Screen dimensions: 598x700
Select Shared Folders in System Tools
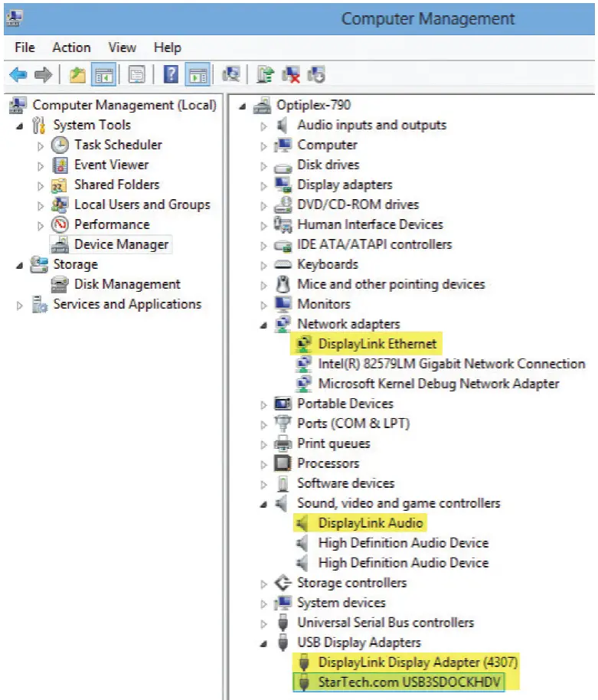click(x=116, y=185)
